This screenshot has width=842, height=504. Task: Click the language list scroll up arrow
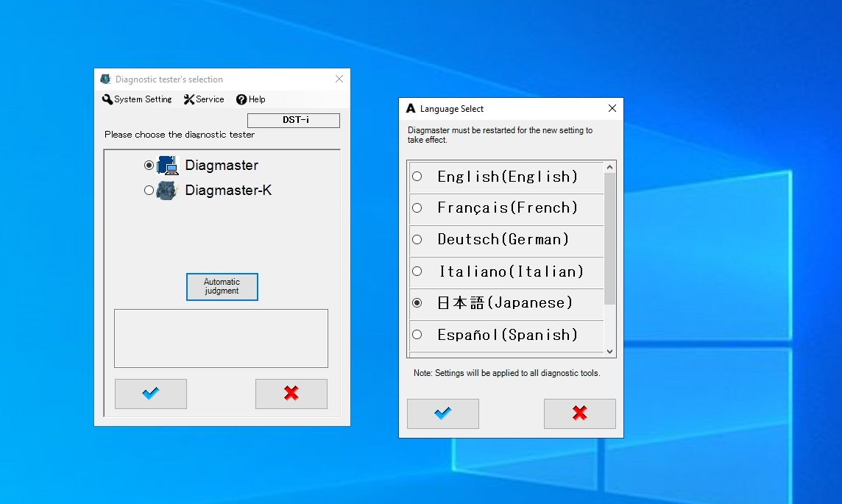609,167
